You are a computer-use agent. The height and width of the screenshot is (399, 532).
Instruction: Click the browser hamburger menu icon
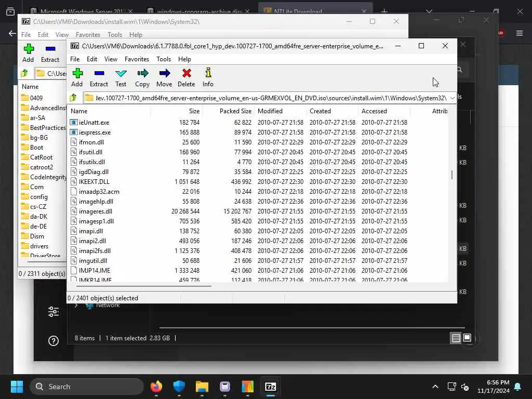click(x=520, y=33)
